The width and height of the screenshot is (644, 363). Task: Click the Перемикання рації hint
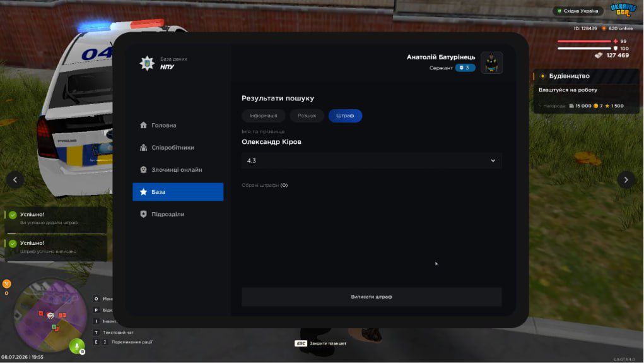coord(132,342)
